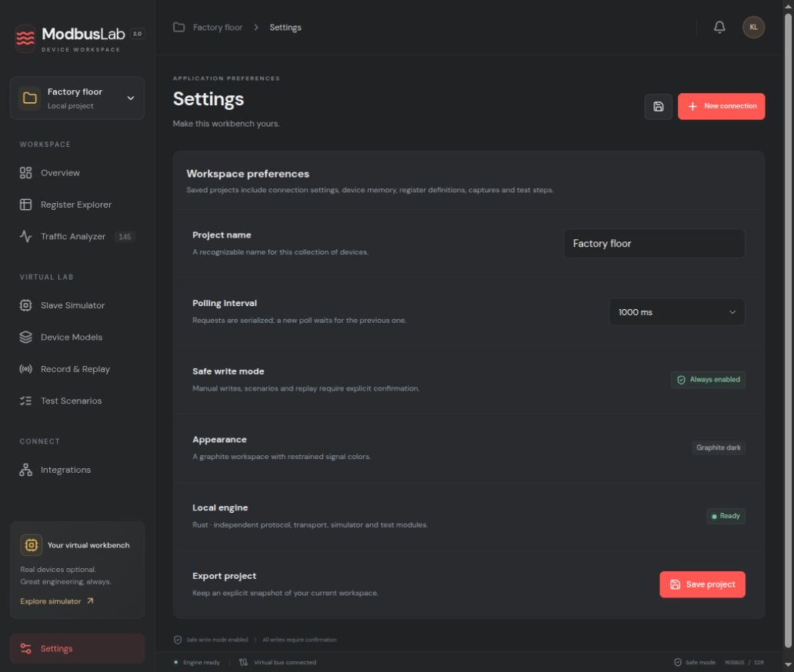Click the 'Virtual bus connected' status text

[285, 662]
